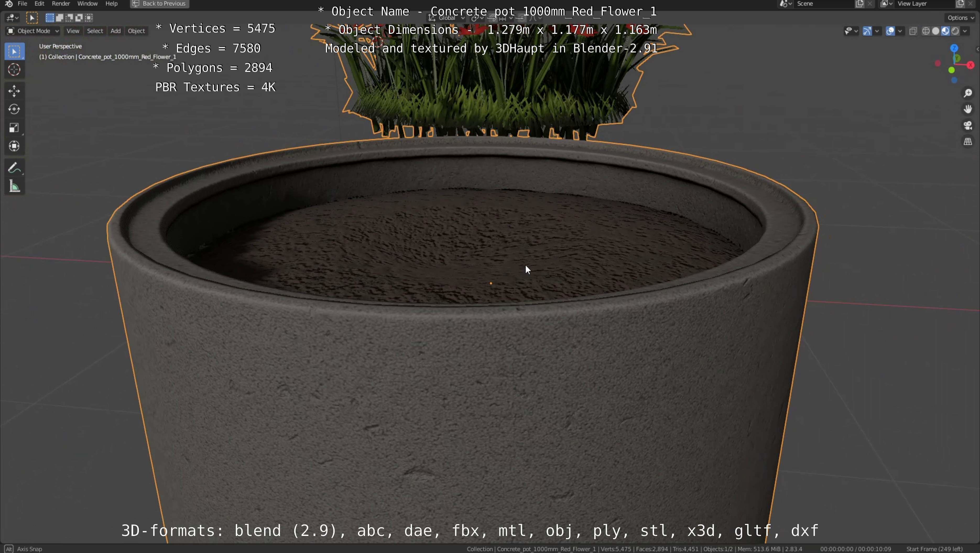Select the Scale tool

coord(14,127)
